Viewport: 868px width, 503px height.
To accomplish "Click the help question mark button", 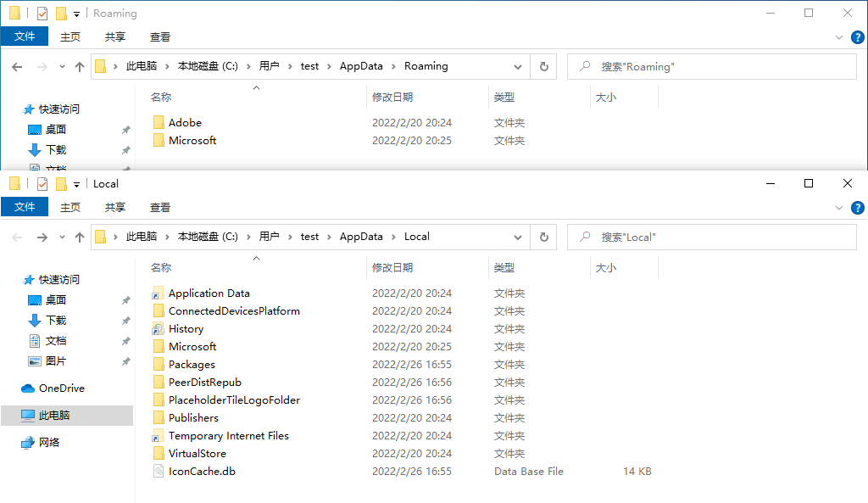I will [x=857, y=207].
